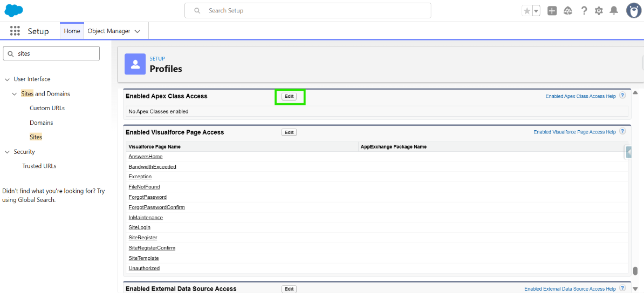Click the Salesforce cloud logo
644x296 pixels.
click(13, 10)
